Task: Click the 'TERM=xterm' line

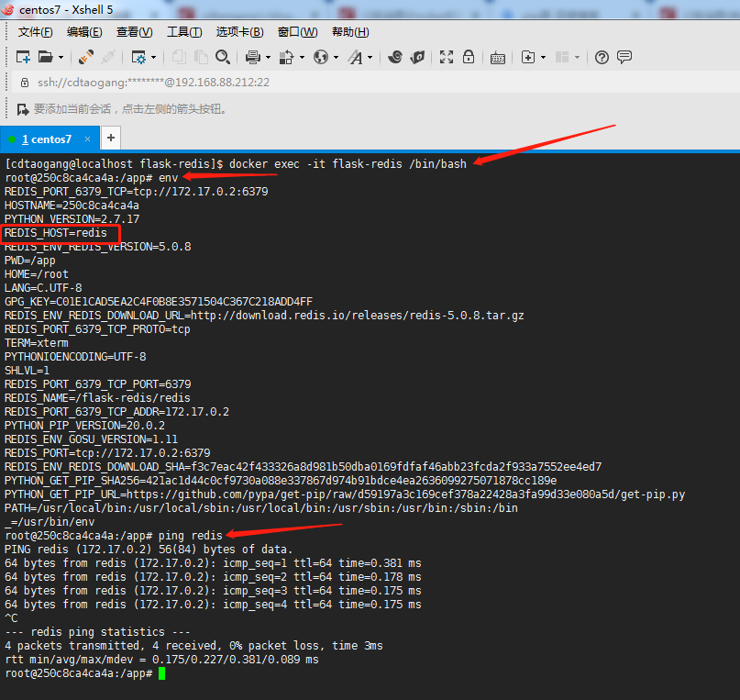Action: [x=37, y=343]
